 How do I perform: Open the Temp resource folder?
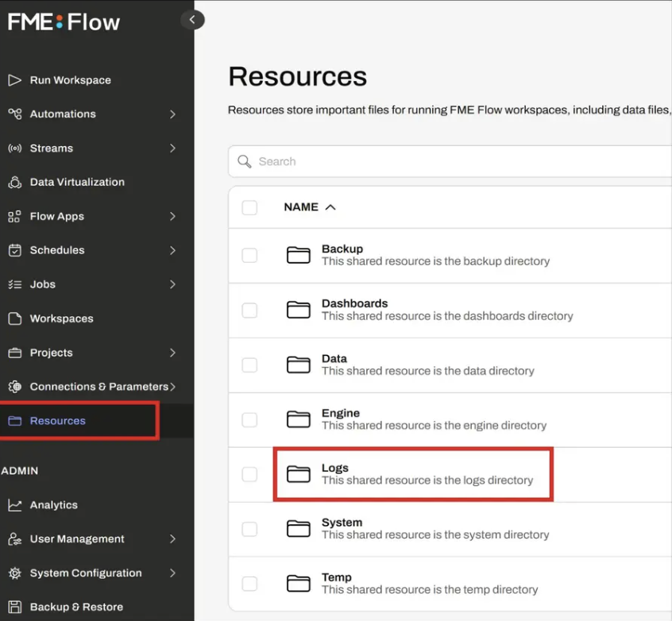336,577
